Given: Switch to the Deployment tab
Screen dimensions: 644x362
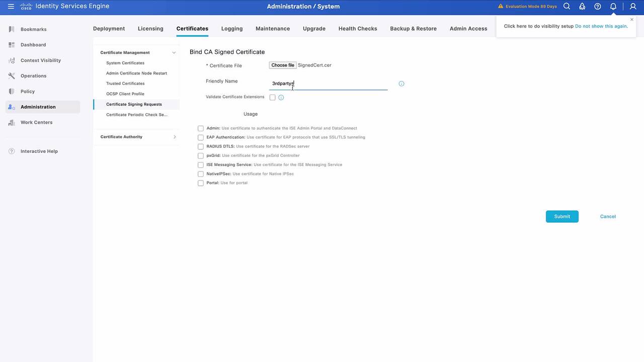Looking at the screenshot, I should coord(109,29).
